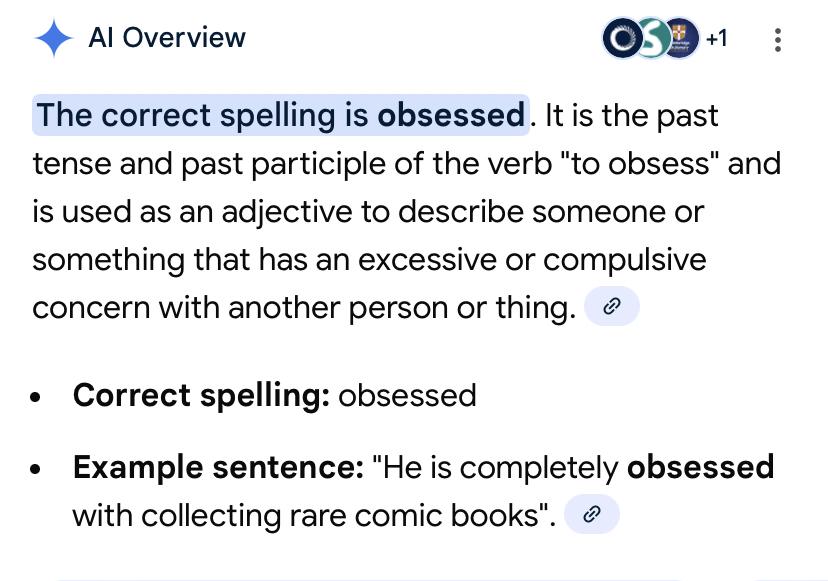The width and height of the screenshot is (828, 581).
Task: Click the Gemini sparkle icon
Action: 53,38
